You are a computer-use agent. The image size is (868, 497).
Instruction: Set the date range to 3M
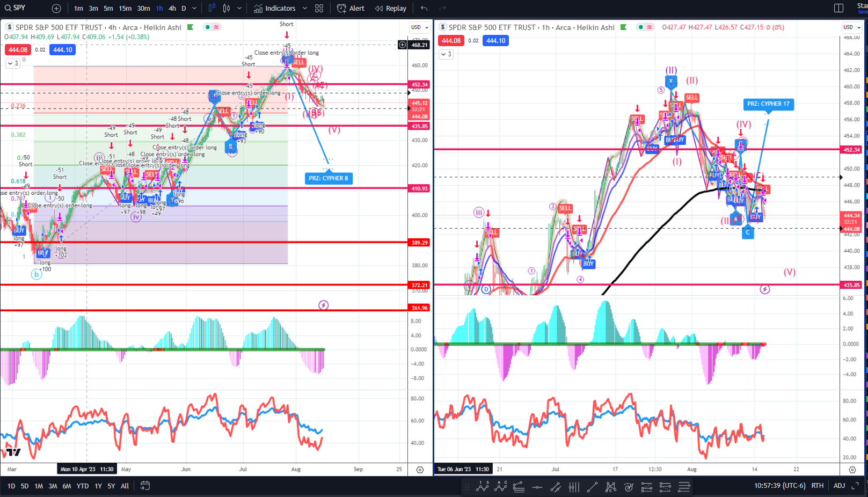coord(53,486)
